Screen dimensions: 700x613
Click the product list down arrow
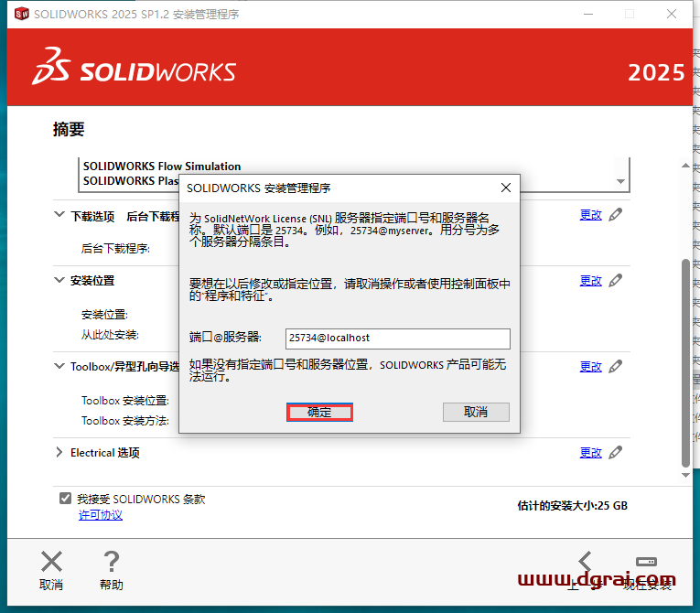tap(620, 181)
